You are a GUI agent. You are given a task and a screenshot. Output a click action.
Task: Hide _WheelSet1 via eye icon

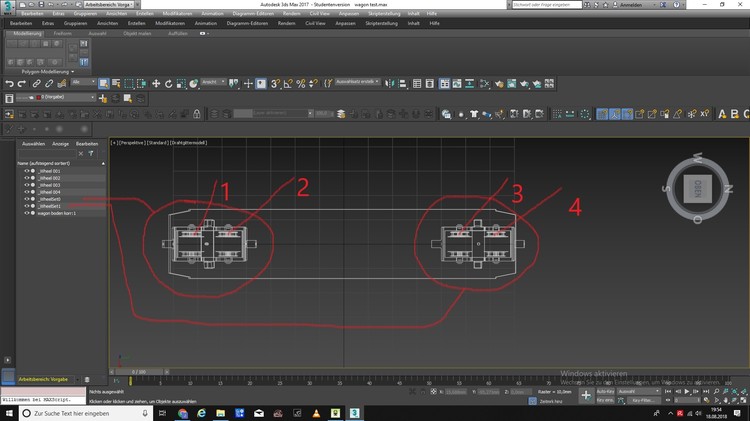coord(27,206)
